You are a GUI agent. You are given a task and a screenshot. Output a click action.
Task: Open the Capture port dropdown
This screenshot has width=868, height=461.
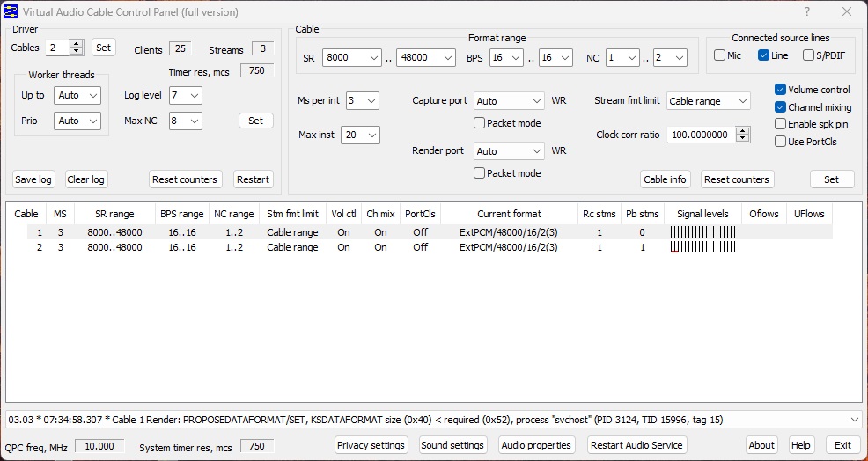coord(510,100)
